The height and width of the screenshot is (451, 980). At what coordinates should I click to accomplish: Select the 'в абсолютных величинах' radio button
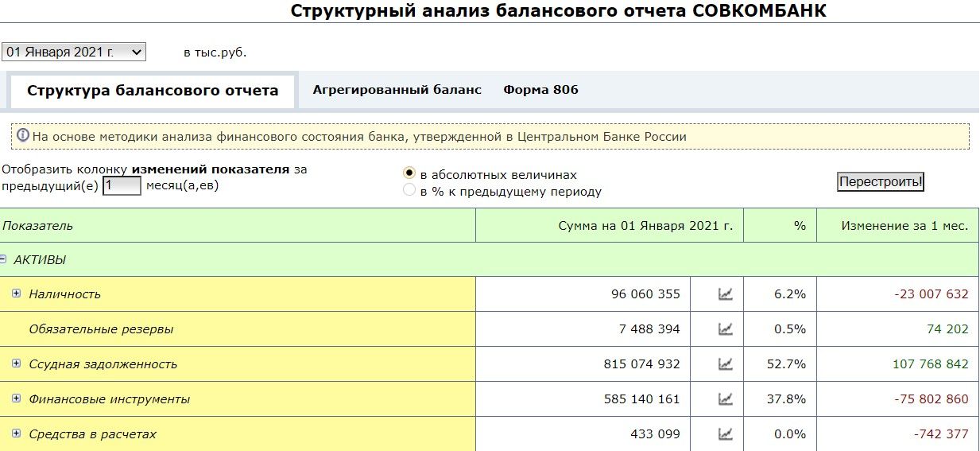[x=409, y=173]
